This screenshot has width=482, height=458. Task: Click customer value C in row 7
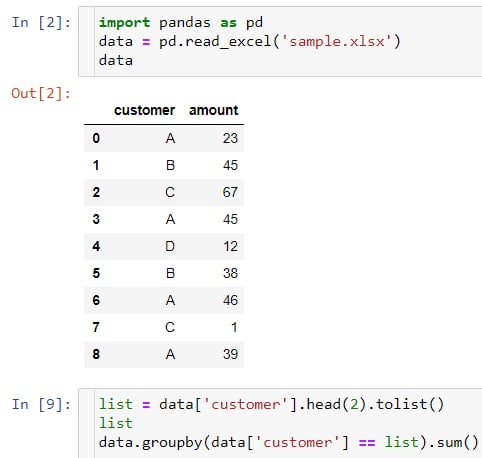point(170,327)
